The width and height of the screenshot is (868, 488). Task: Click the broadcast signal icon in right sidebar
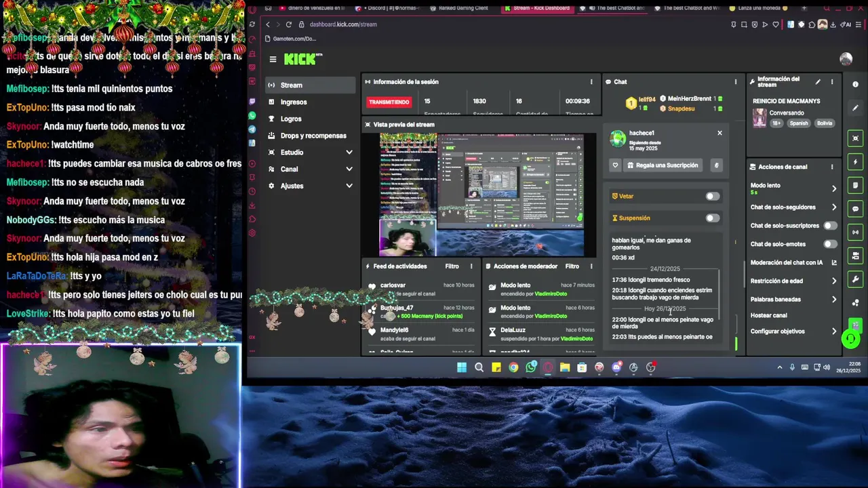pos(855,232)
